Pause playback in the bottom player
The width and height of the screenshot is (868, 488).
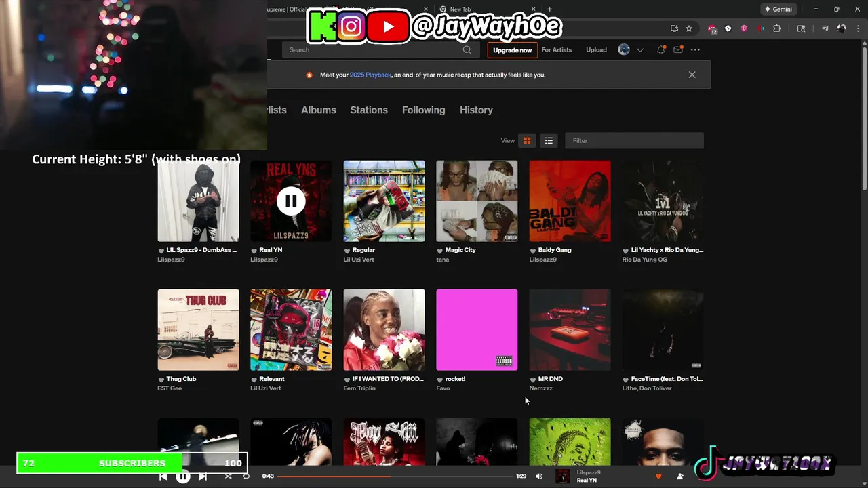point(183,476)
